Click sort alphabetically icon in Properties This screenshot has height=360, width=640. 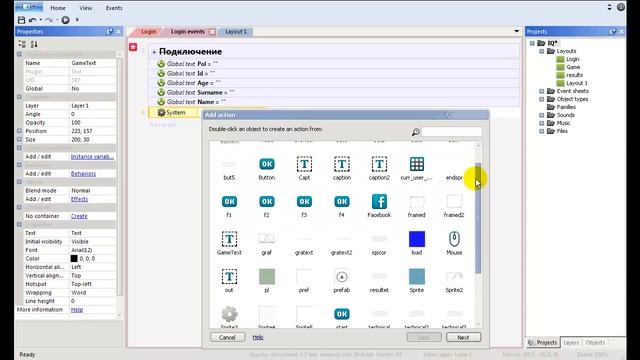(34, 44)
